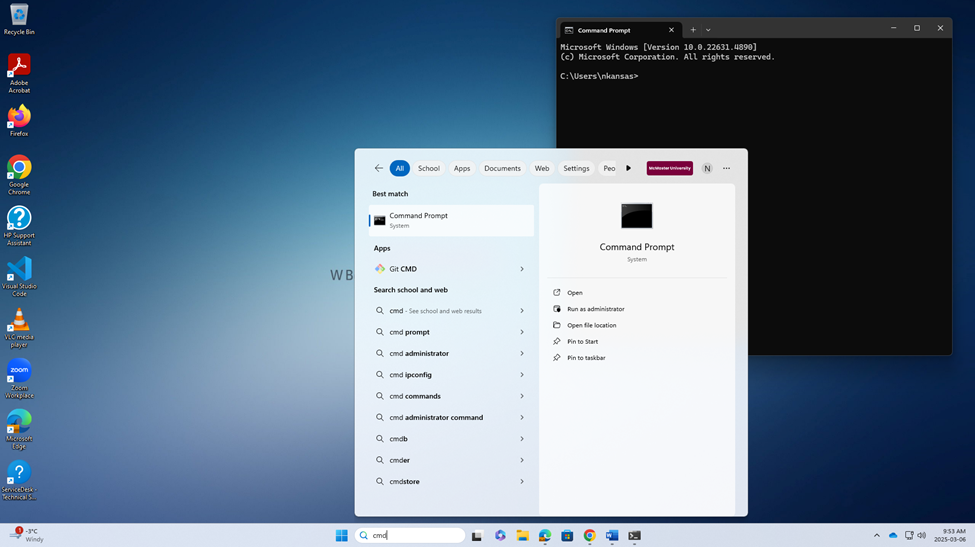Click the OneDrive cloud tray icon
Screen dimensions: 975x547
(x=893, y=536)
